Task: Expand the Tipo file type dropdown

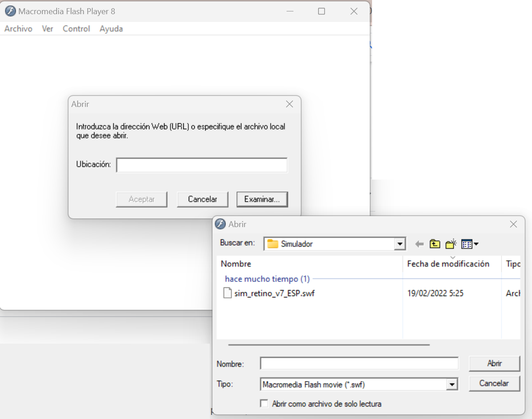Action: click(452, 385)
